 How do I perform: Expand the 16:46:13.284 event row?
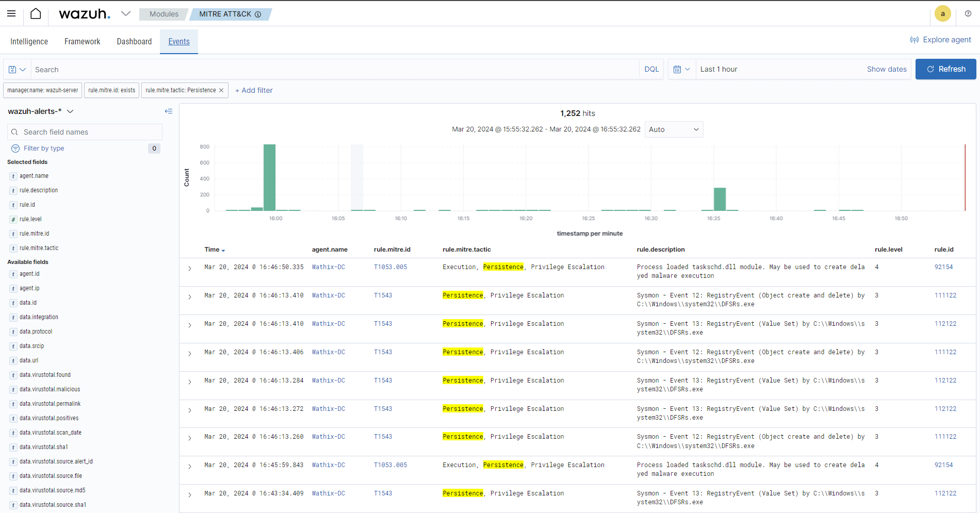pyautogui.click(x=190, y=382)
